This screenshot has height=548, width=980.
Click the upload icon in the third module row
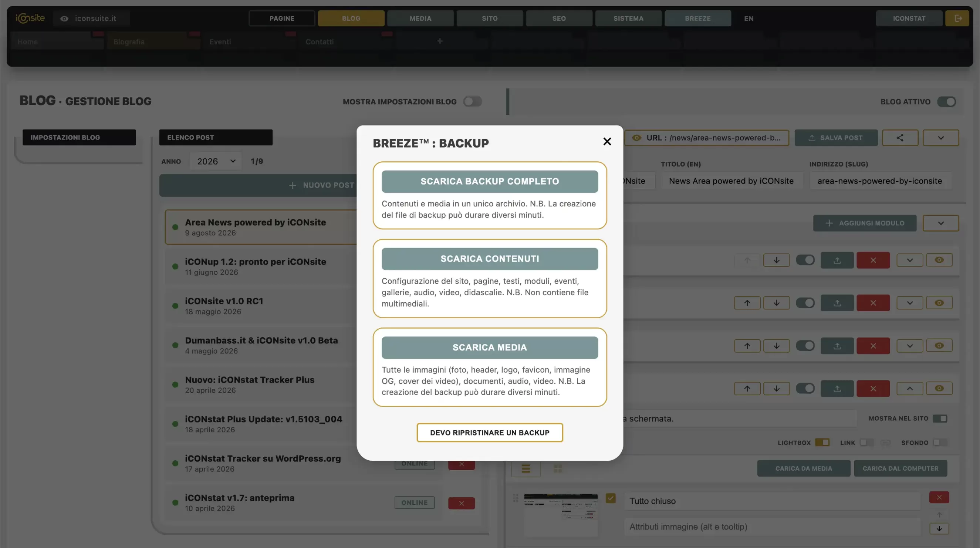837,346
